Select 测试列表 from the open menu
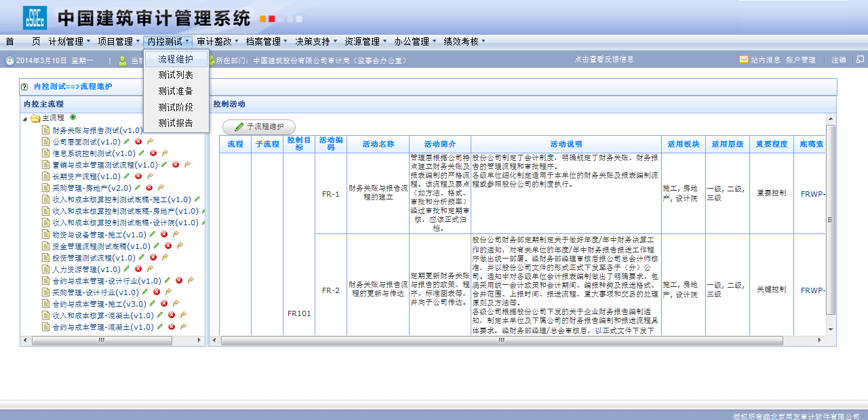Screen dimensions: 868x420 click(x=176, y=75)
